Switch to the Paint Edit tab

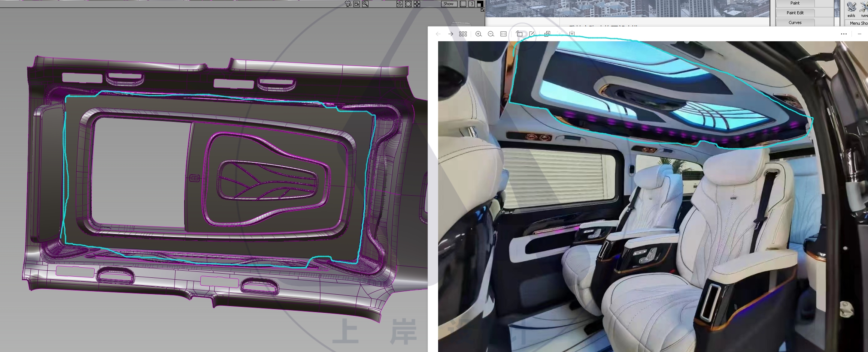tap(795, 12)
